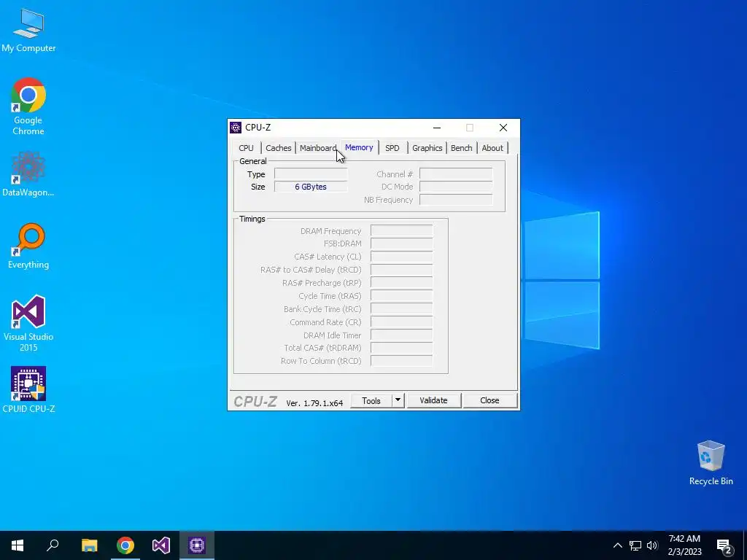Click the RAS# to CAS# Delay field
The width and height of the screenshot is (747, 560).
(402, 270)
